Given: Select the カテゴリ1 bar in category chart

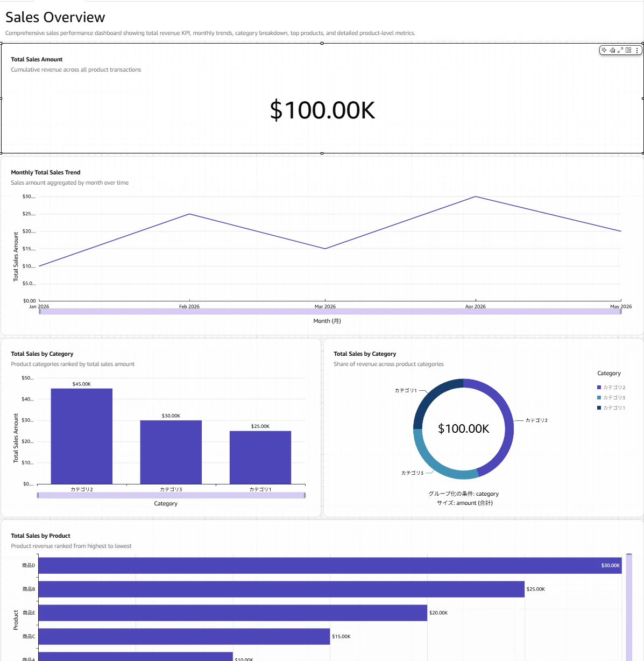Looking at the screenshot, I should (260, 458).
